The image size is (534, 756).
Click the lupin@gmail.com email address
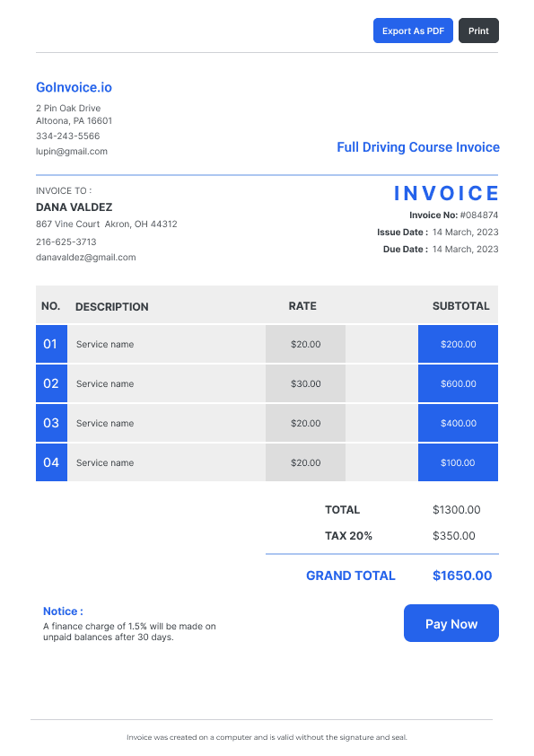pos(72,152)
